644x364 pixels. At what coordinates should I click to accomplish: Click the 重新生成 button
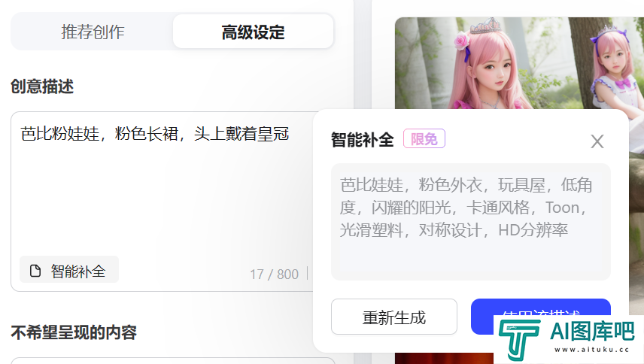(x=394, y=317)
